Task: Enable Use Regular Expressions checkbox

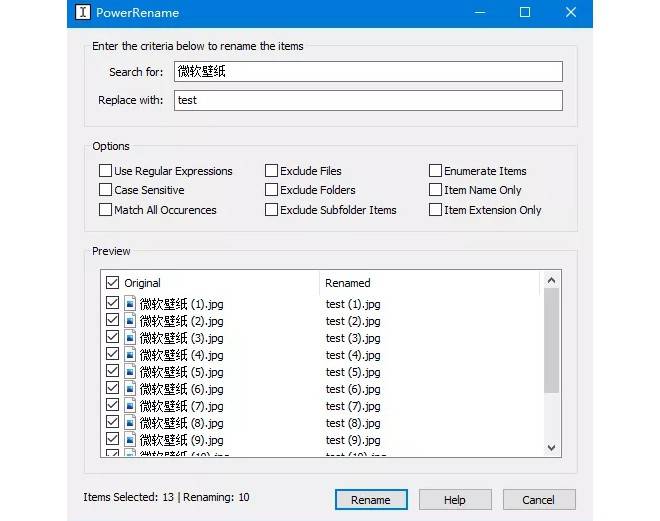Action: pos(105,170)
